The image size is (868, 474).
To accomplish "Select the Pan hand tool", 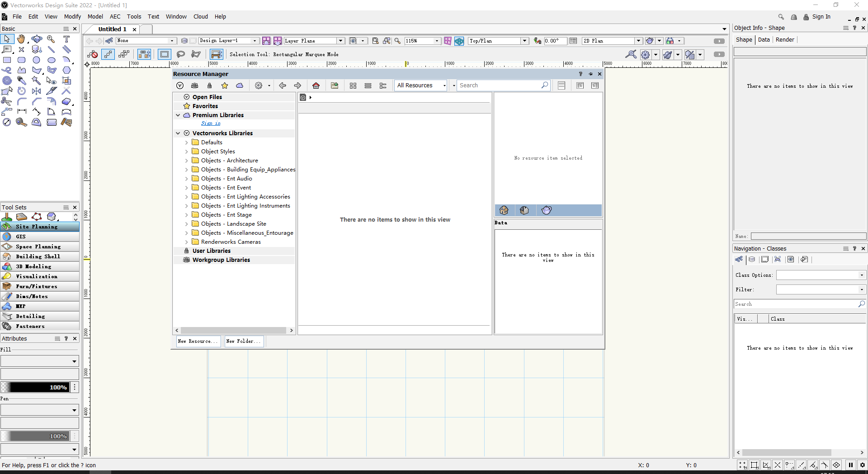I will tap(21, 39).
